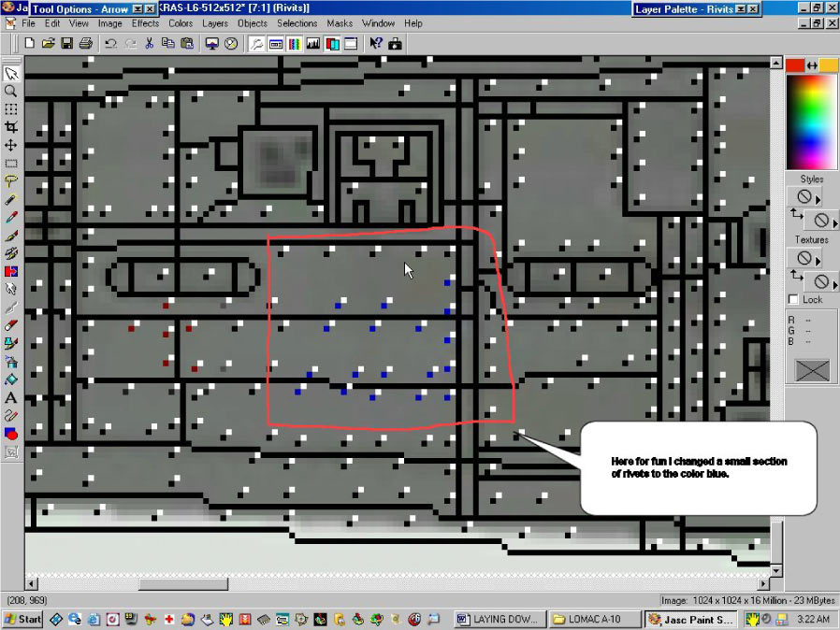Select the Clone Brush tool
The image size is (840, 630).
(x=11, y=253)
